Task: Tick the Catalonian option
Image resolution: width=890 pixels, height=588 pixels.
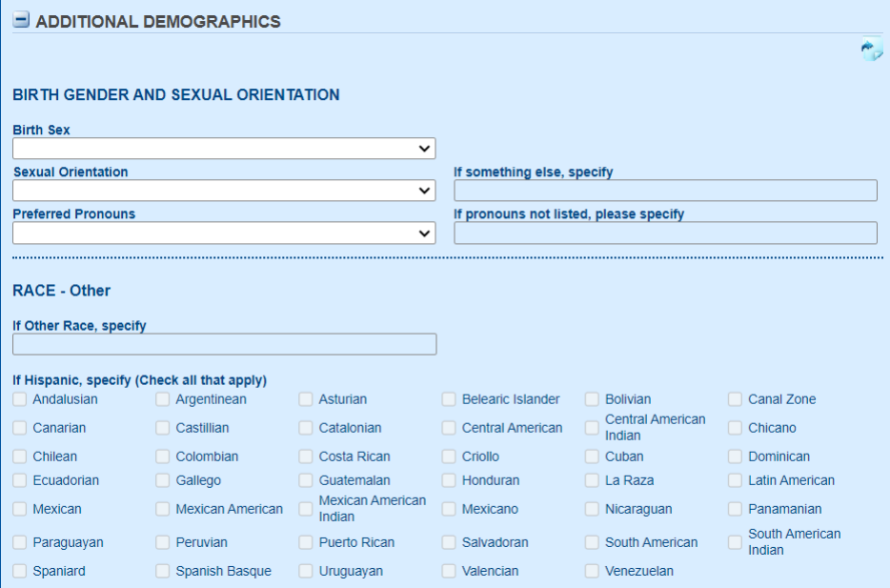Action: click(306, 428)
